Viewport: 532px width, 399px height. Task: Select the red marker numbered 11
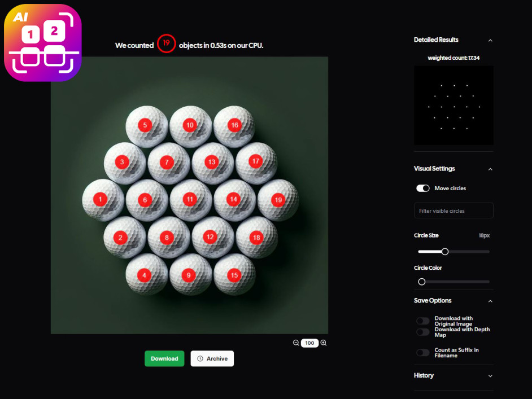(190, 199)
